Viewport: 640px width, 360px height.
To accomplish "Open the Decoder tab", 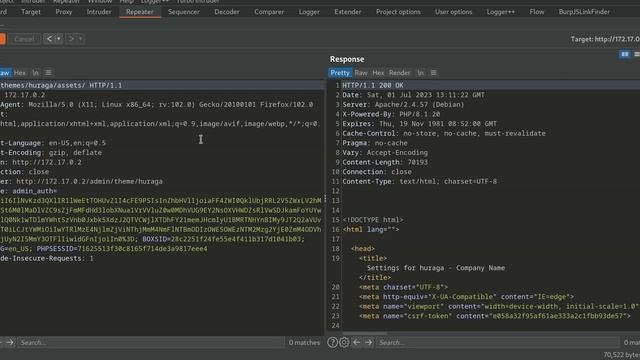I will click(227, 12).
